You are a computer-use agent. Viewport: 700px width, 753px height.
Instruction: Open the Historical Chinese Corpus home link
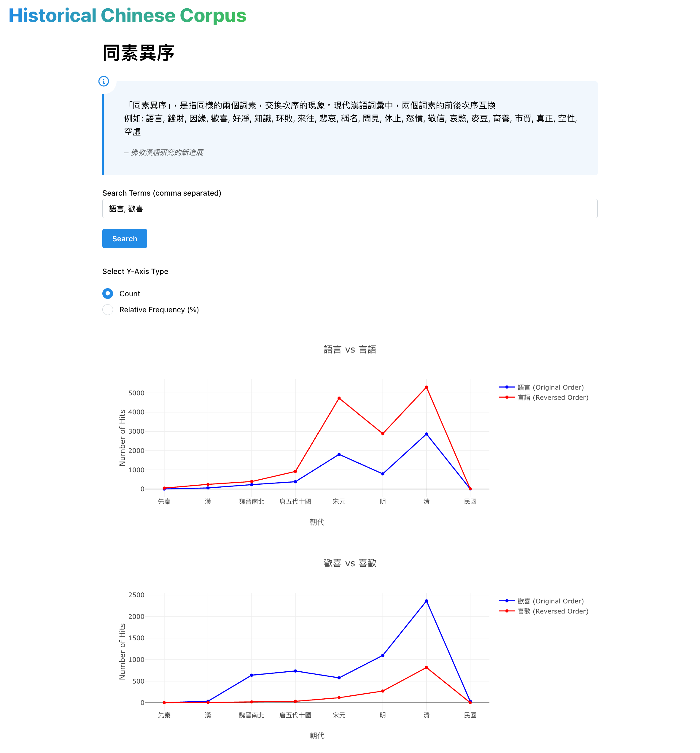tap(127, 15)
